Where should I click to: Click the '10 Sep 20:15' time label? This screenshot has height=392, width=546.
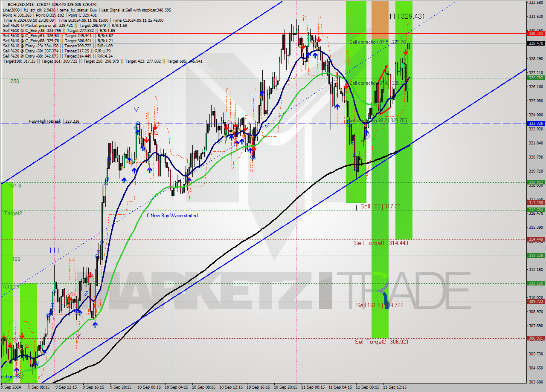(x=285, y=387)
